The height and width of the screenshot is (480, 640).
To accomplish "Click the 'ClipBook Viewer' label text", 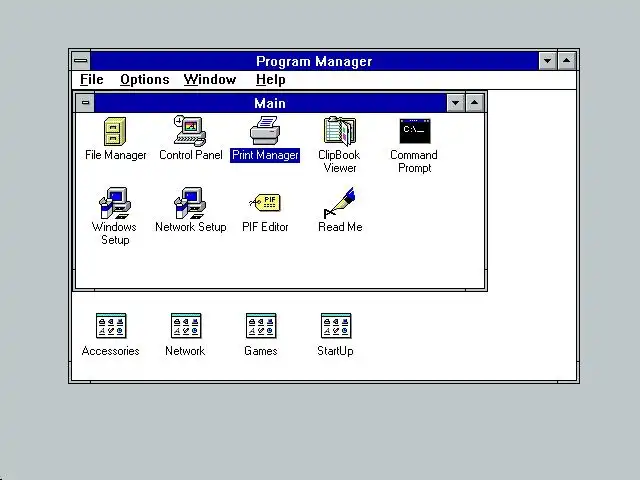I will (x=339, y=161).
